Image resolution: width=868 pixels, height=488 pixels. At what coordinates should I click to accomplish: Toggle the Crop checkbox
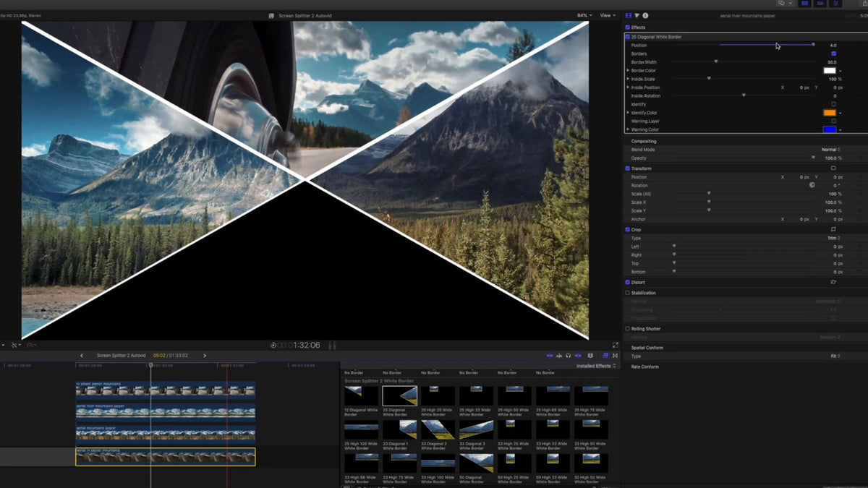tap(627, 230)
